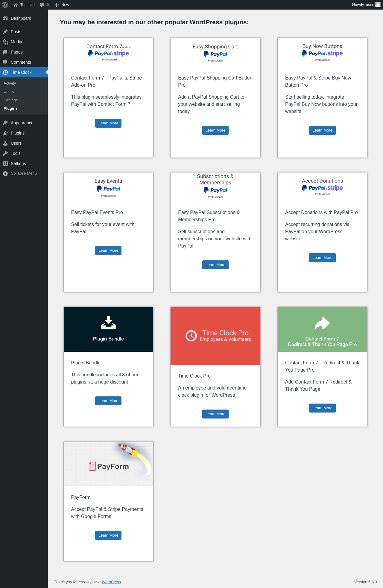Click the Media icon in sidebar

tap(5, 42)
